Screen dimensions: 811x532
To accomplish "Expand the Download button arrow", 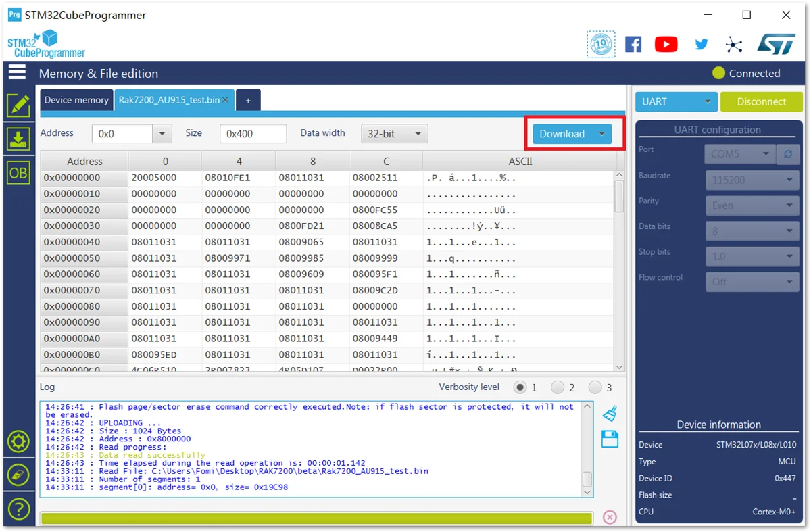I will [601, 134].
